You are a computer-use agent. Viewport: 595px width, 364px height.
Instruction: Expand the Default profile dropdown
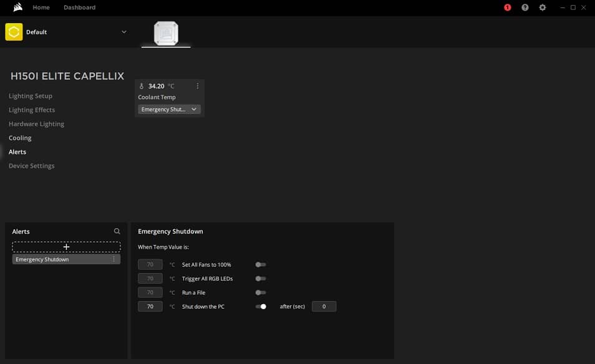tap(123, 32)
